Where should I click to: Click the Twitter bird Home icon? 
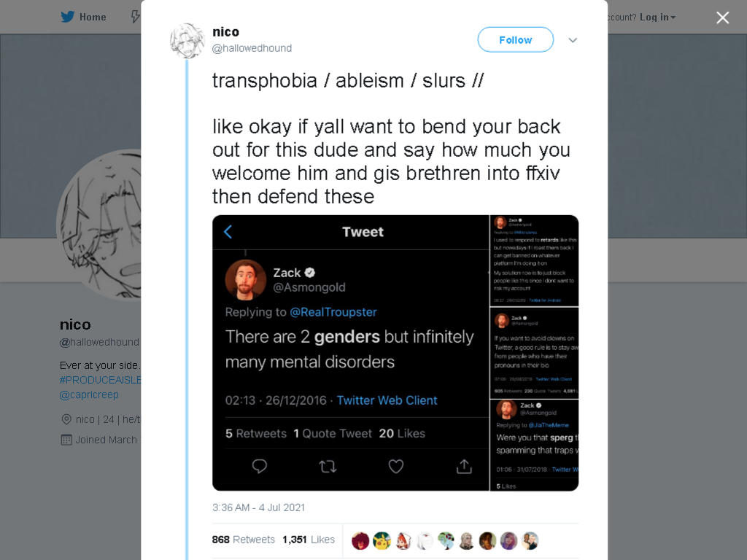[68, 17]
